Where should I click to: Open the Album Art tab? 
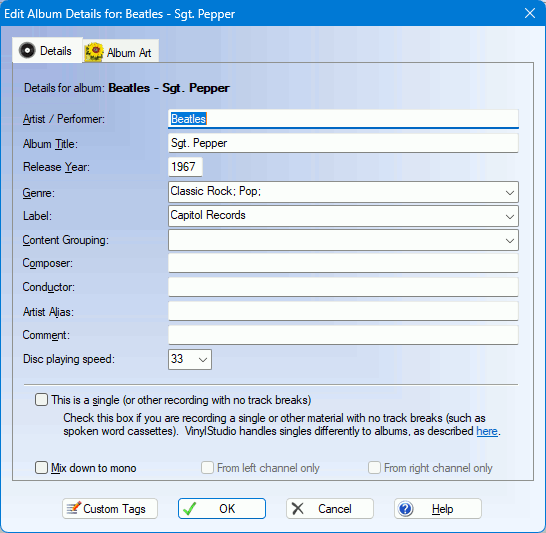point(121,52)
